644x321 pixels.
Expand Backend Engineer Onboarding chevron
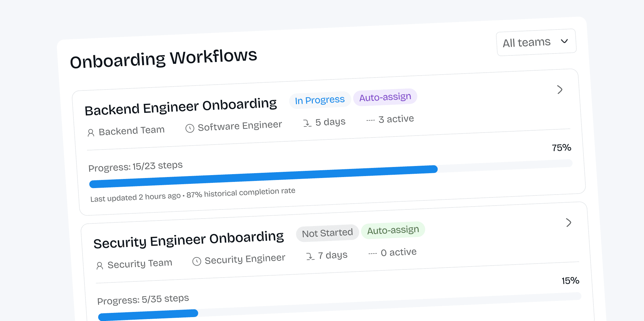click(560, 89)
